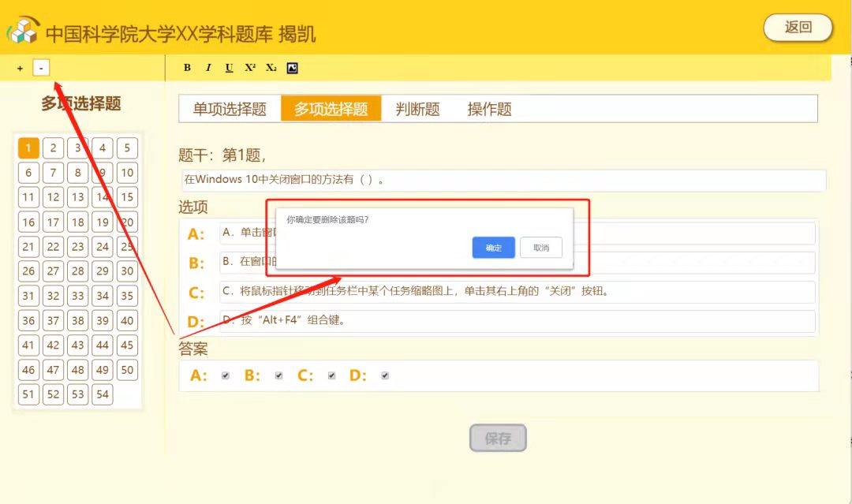Confirm deletion with 确定 button

[x=493, y=248]
